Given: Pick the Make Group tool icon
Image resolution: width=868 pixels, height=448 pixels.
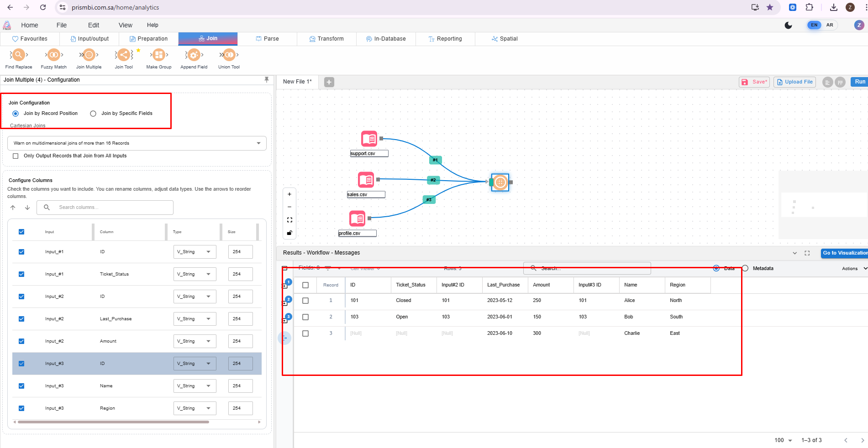Looking at the screenshot, I should point(158,55).
